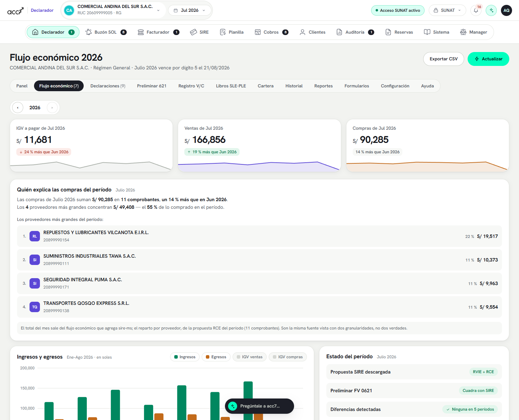Go to previous year with left arrow
Screen dimensions: 519x420
(x=18, y=108)
